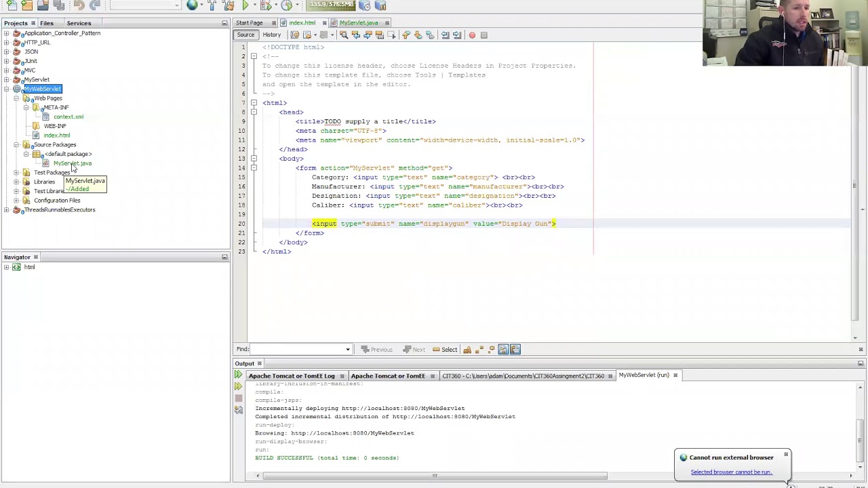
Task: Toggle Whole Words option in Find bar
Action: (x=479, y=350)
